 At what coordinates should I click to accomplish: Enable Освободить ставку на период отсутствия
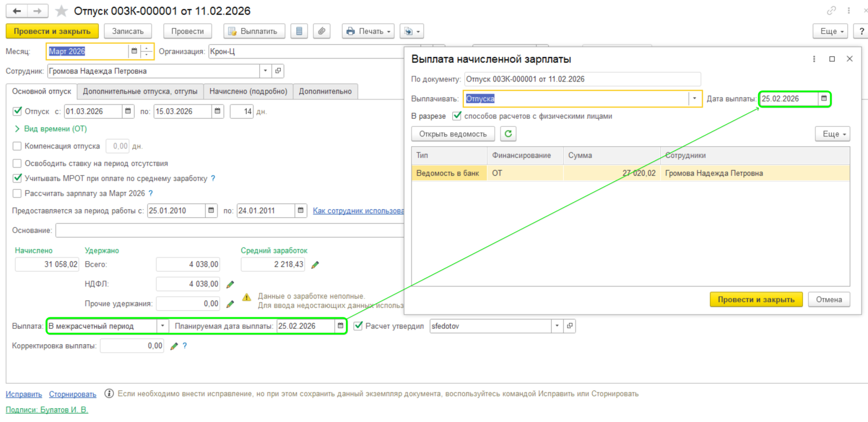[x=17, y=163]
